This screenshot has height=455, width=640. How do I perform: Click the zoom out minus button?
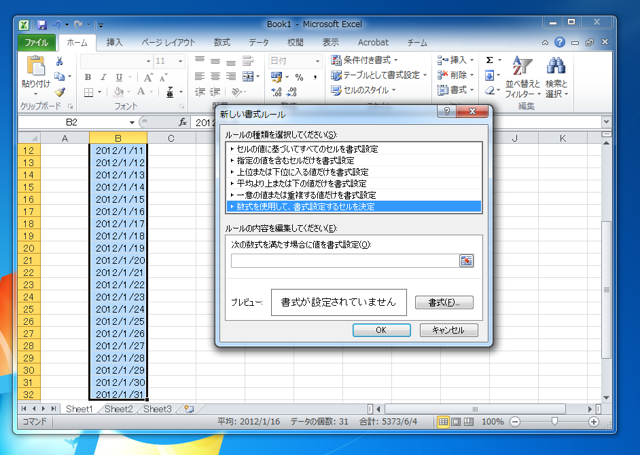[x=516, y=422]
